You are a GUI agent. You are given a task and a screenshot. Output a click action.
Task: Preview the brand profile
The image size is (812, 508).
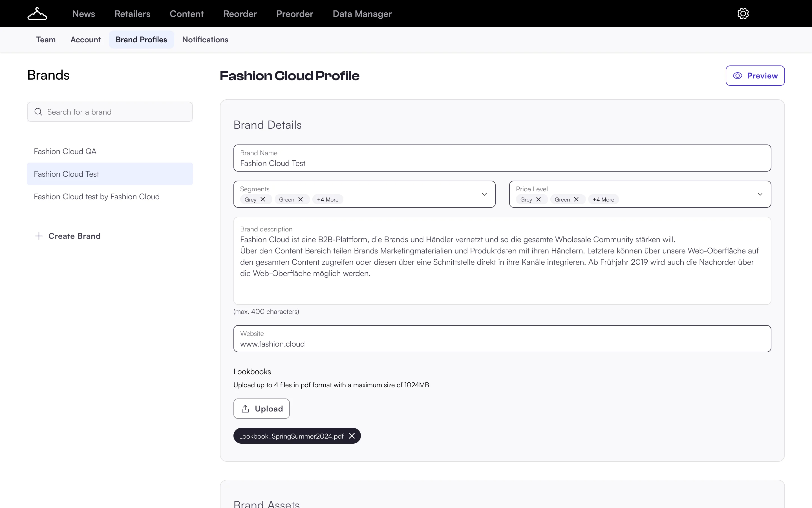pos(755,76)
